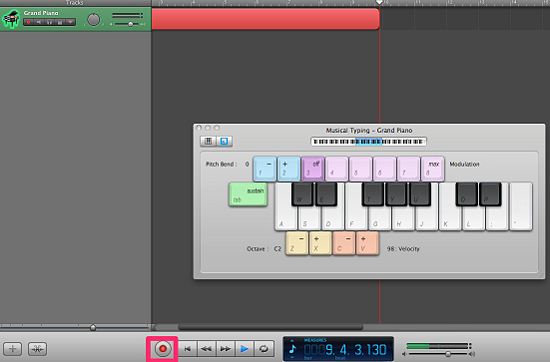Lower velocity with the C key
This screenshot has width=550, height=362.
pyautogui.click(x=344, y=243)
